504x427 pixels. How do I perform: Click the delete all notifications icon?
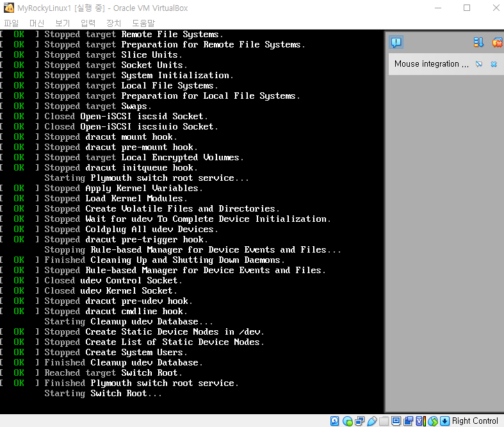click(497, 42)
